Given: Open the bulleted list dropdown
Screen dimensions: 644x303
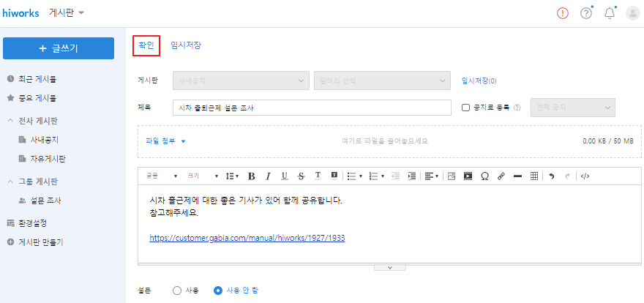Looking at the screenshot, I should (x=354, y=176).
